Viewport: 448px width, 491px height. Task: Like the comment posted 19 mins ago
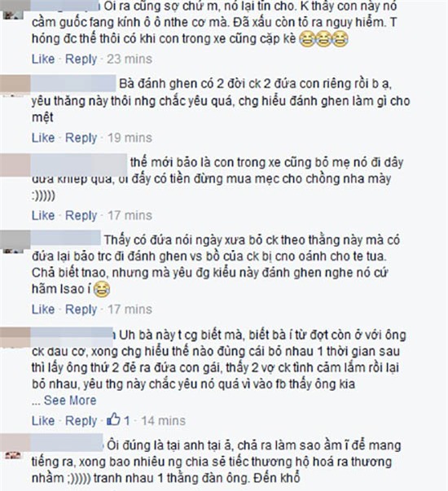coord(43,138)
